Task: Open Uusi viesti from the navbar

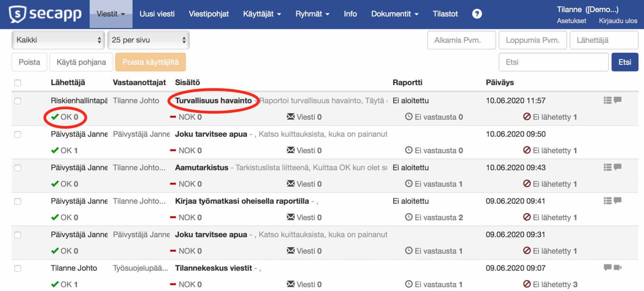Action: pos(157,14)
